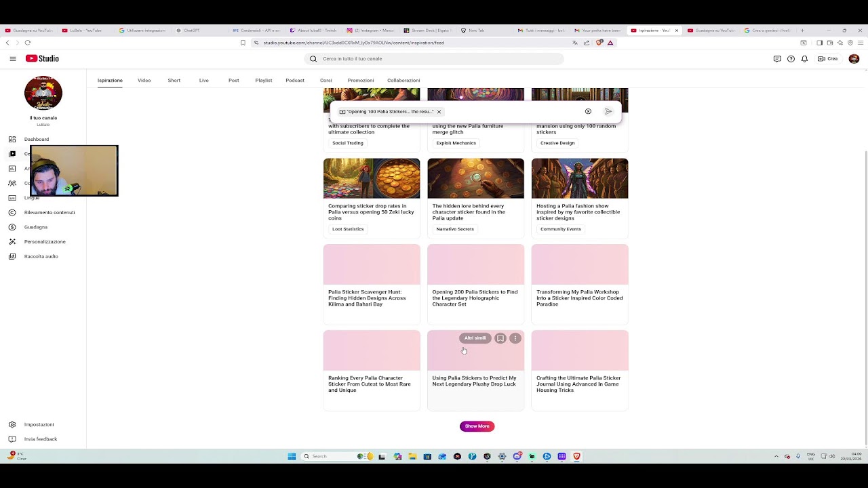
Task: Go back with the browser back arrow
Action: point(7,43)
